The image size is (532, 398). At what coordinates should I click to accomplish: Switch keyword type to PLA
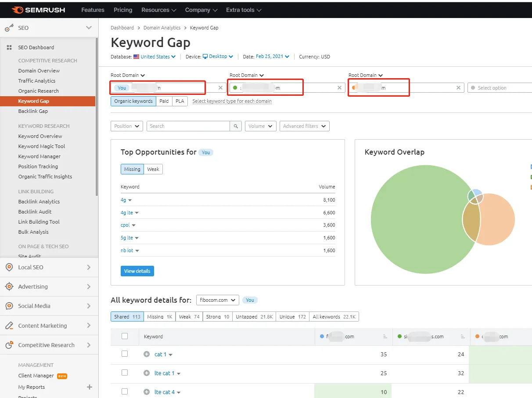tap(180, 101)
